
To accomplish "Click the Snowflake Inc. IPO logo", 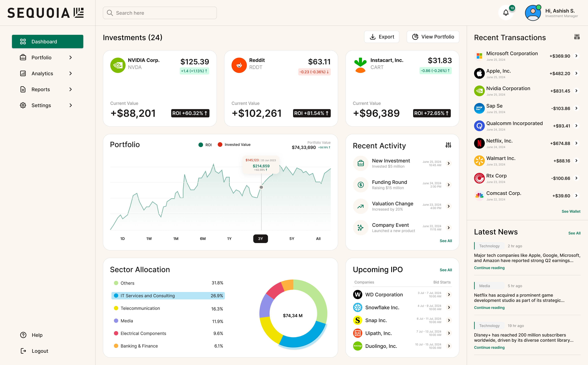I will click(x=358, y=307).
